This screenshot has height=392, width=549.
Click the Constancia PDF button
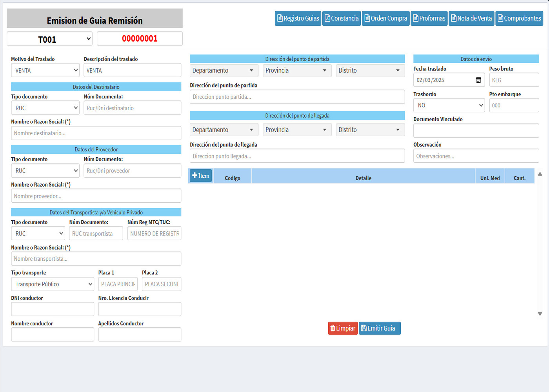point(341,18)
